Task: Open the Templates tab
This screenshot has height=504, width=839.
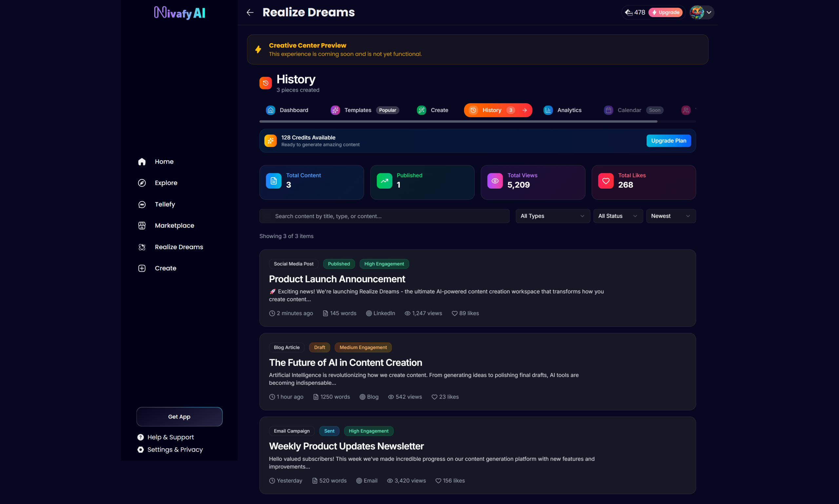Action: coord(358,110)
